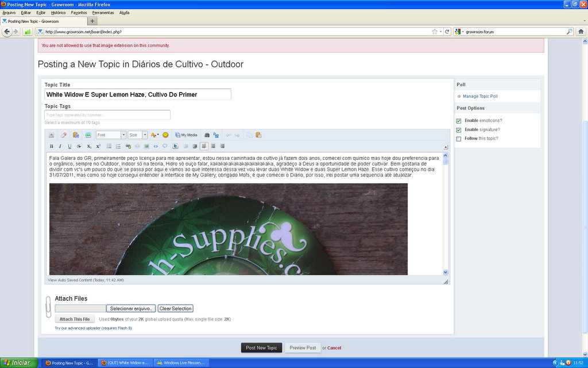Click the code snippet icon
588x368 pixels.
(x=156, y=146)
